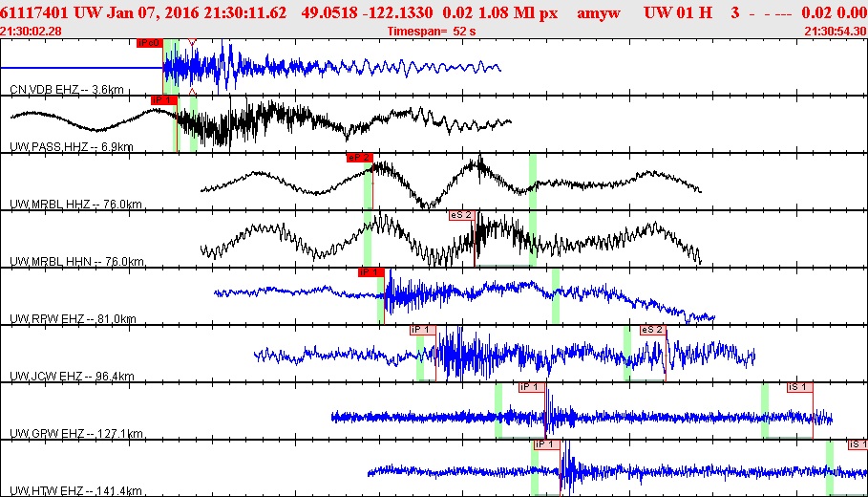Select the iS 1 pick flag on UW.HTW trace
Viewport: 868px width, 497px height.
[x=858, y=444]
